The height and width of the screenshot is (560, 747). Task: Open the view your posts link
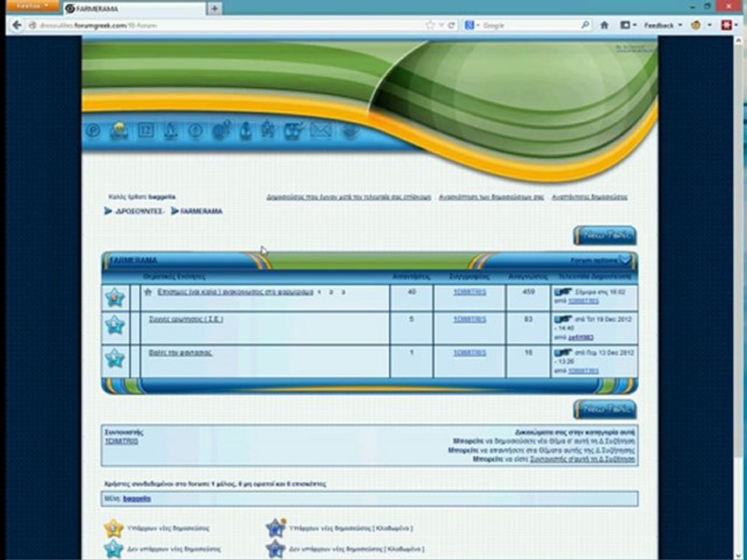pos(491,197)
